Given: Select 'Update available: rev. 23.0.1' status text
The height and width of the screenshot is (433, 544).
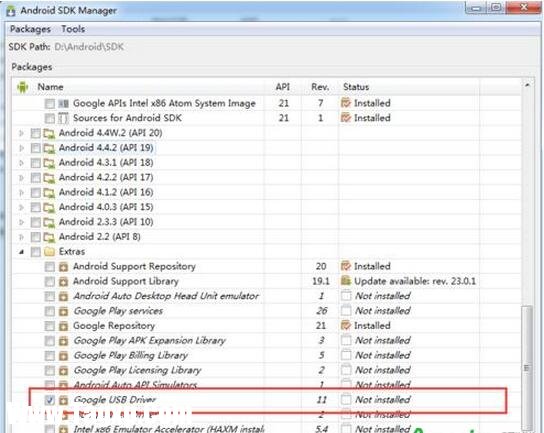Looking at the screenshot, I should [415, 281].
